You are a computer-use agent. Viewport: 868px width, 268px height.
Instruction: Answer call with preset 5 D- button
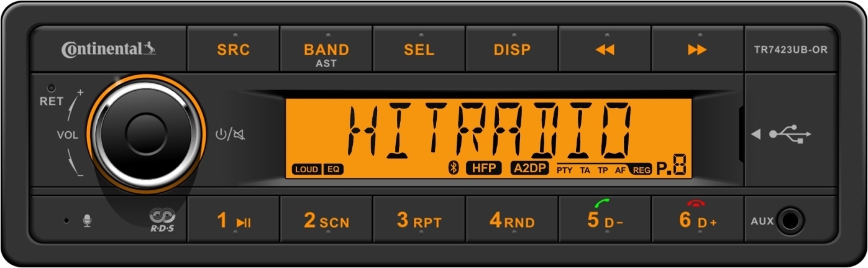605,220
